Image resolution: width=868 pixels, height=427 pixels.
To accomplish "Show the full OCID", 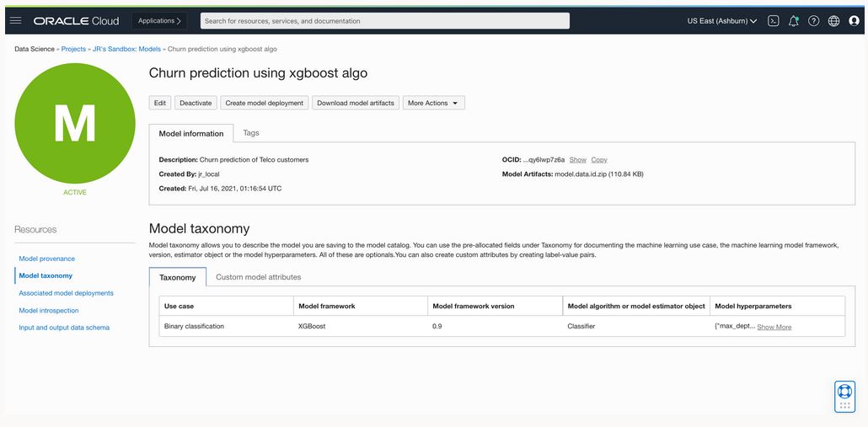I will (577, 159).
